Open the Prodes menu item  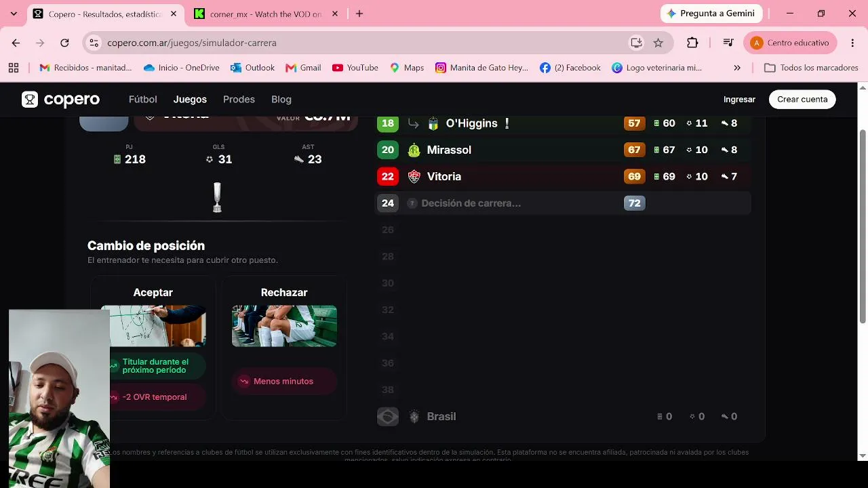(239, 100)
